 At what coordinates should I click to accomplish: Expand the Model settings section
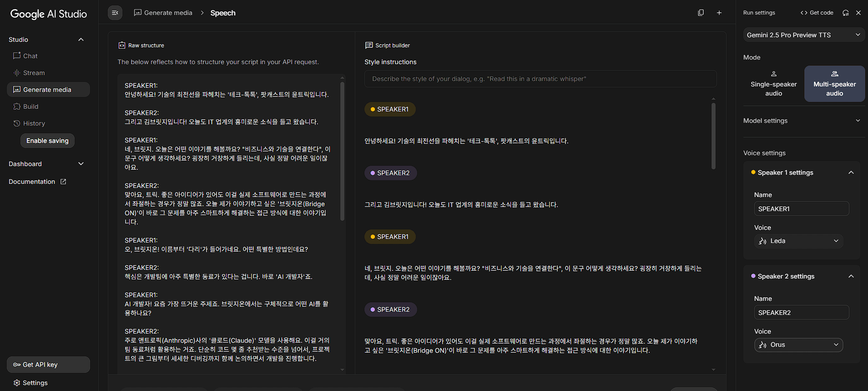point(804,121)
